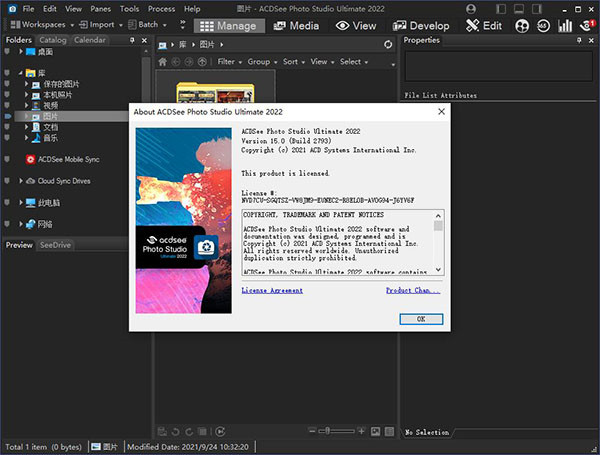Expand the Cloud Sync Drives tree node

click(21, 181)
